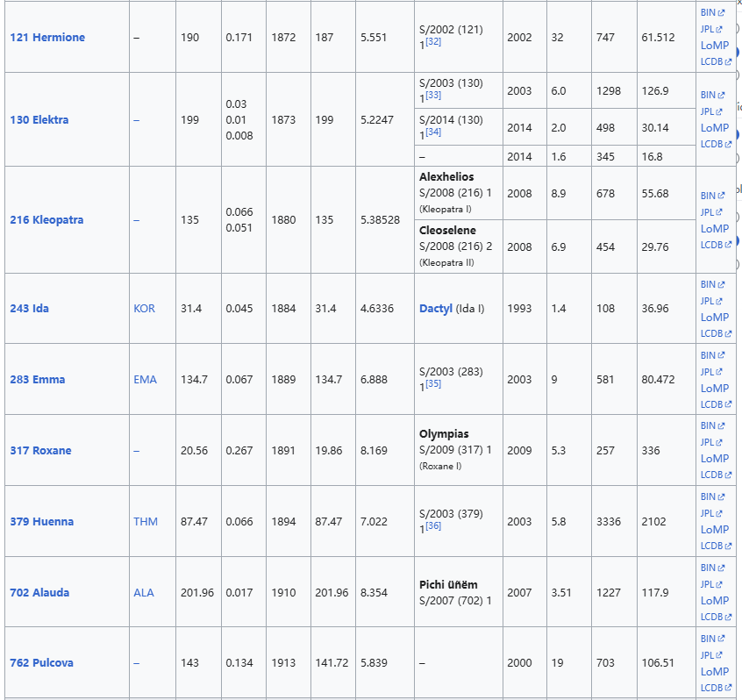Image resolution: width=742 pixels, height=700 pixels.
Task: Open BIN external link for 243 Ida
Action: [709, 284]
